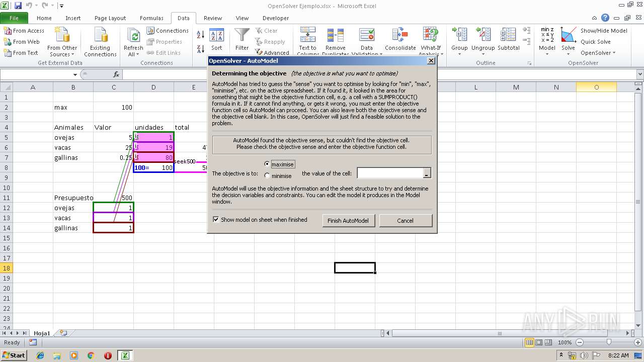Click the Show Detail outline icon
The height and width of the screenshot is (362, 644).
(527, 30)
